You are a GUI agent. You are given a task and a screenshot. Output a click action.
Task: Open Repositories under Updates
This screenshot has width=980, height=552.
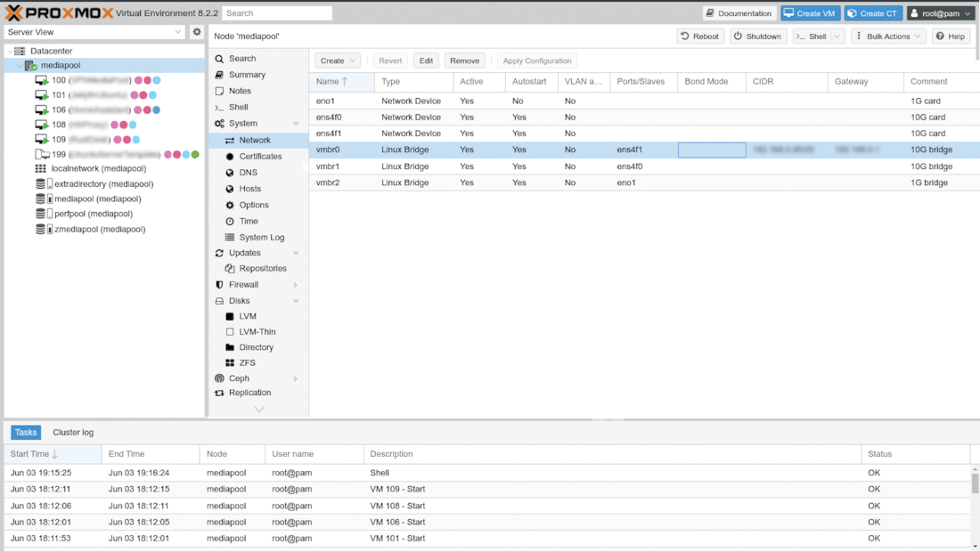tap(262, 269)
